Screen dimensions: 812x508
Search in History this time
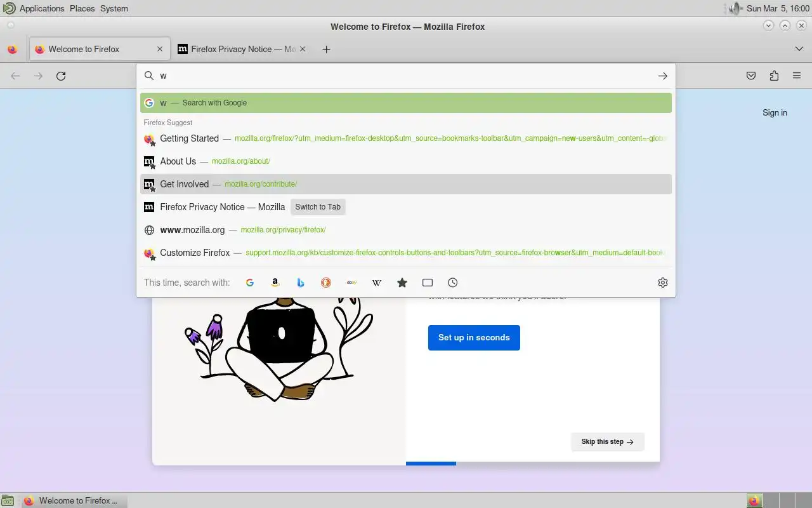click(453, 283)
